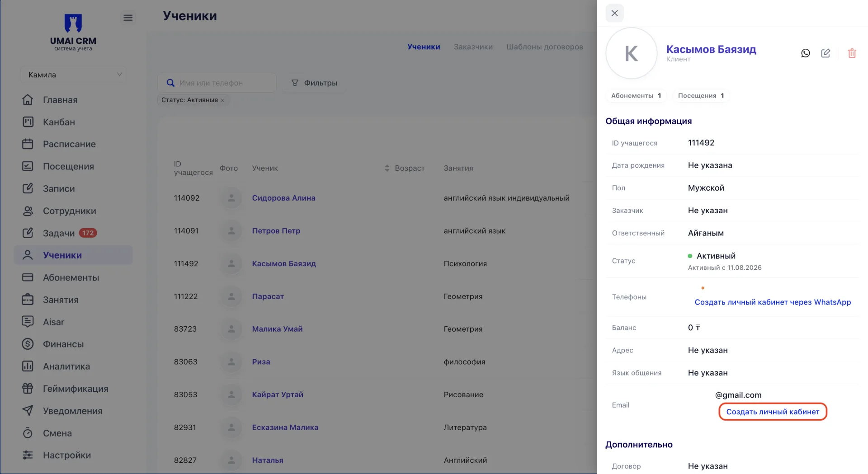The image size is (868, 474).
Task: Click the Задачи 172 counter badge
Action: [88, 233]
